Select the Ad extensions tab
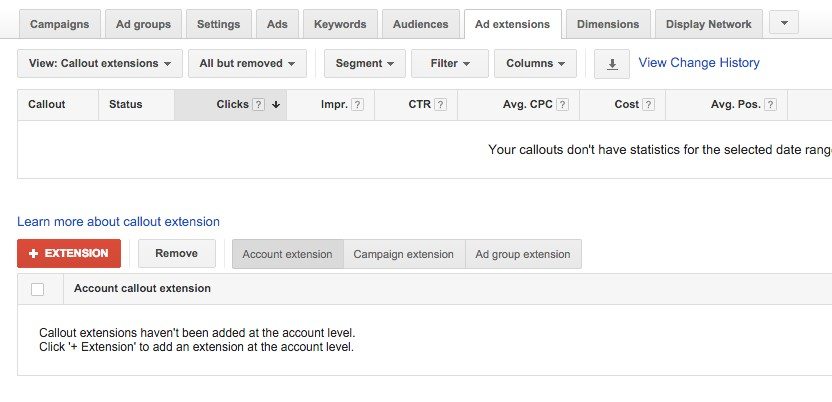Viewport: 832px width, 402px height. click(513, 24)
